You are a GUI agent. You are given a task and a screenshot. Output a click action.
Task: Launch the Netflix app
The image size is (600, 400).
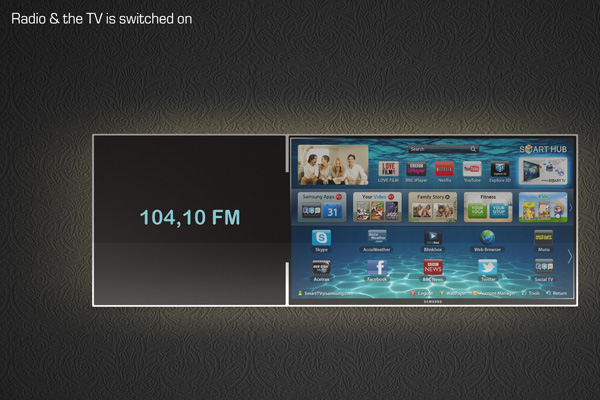click(x=444, y=169)
